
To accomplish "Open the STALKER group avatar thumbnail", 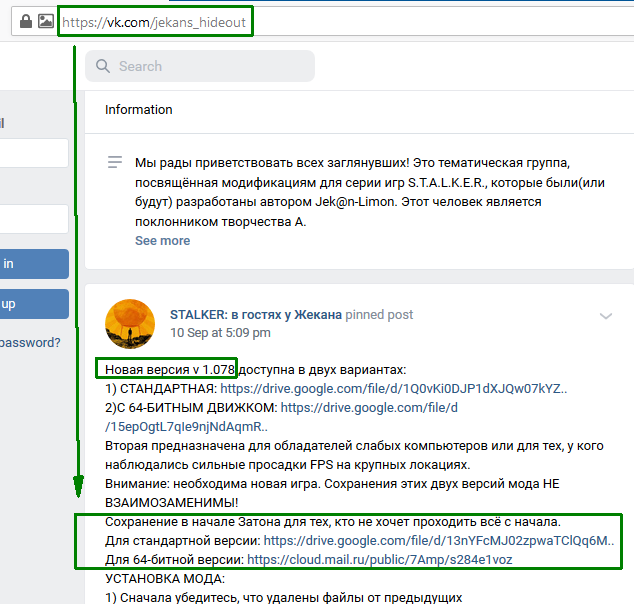I will coord(130,324).
